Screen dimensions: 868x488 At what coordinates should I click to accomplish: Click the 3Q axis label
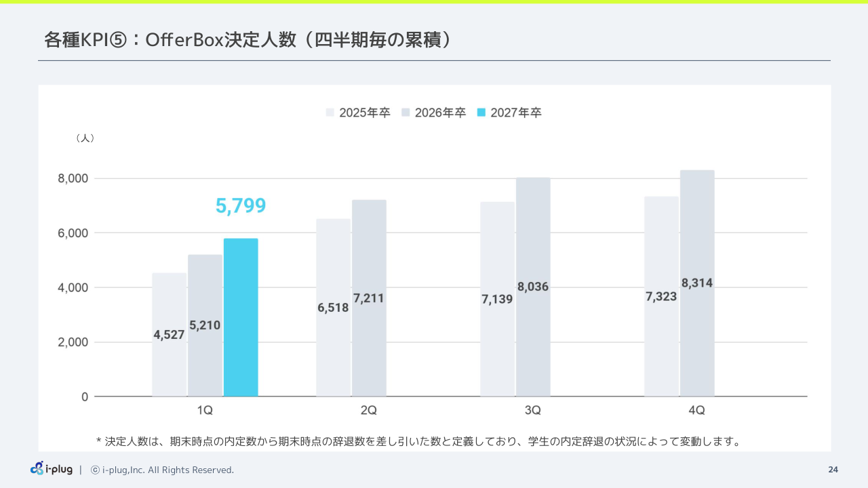[x=533, y=411]
